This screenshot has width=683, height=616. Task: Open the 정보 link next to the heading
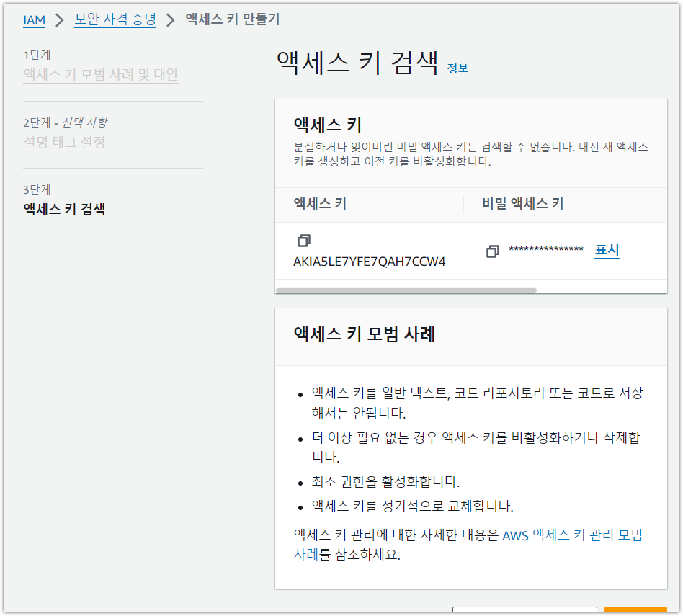tap(457, 68)
